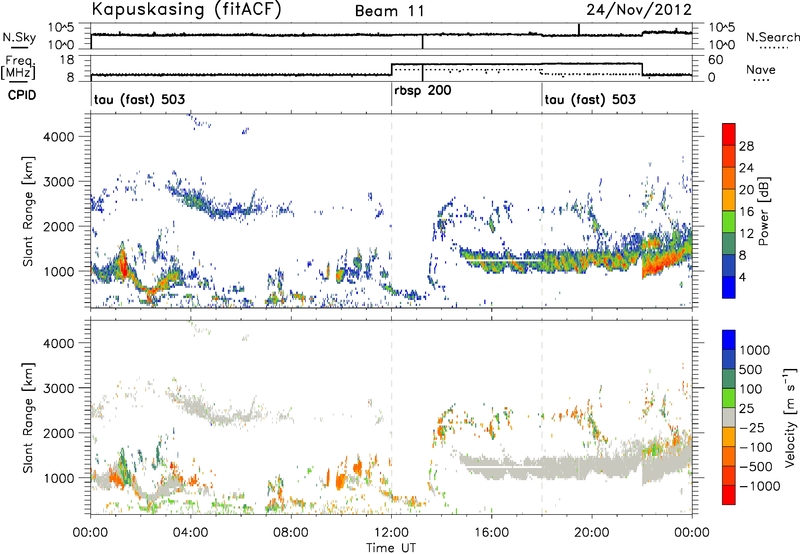Click the first 'tau (fast) 503' annotation after 00:00
This screenshot has width=800, height=554.
pos(139,99)
